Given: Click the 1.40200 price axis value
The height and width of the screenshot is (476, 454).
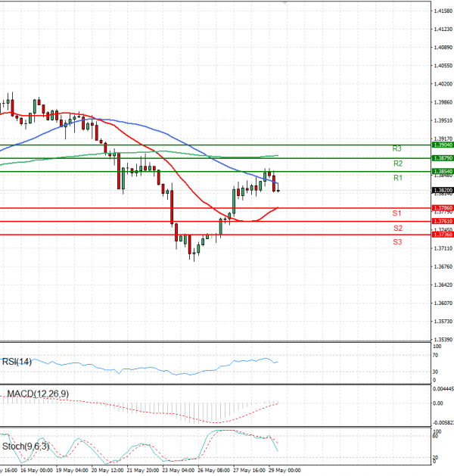Looking at the screenshot, I should pyautogui.click(x=443, y=84).
